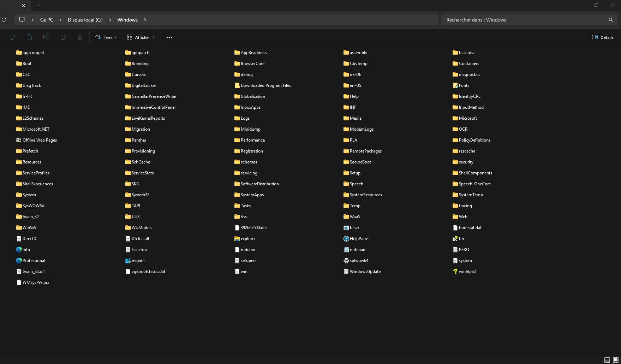The image size is (621, 364).
Task: Select the Minidump folder
Action: click(247, 129)
